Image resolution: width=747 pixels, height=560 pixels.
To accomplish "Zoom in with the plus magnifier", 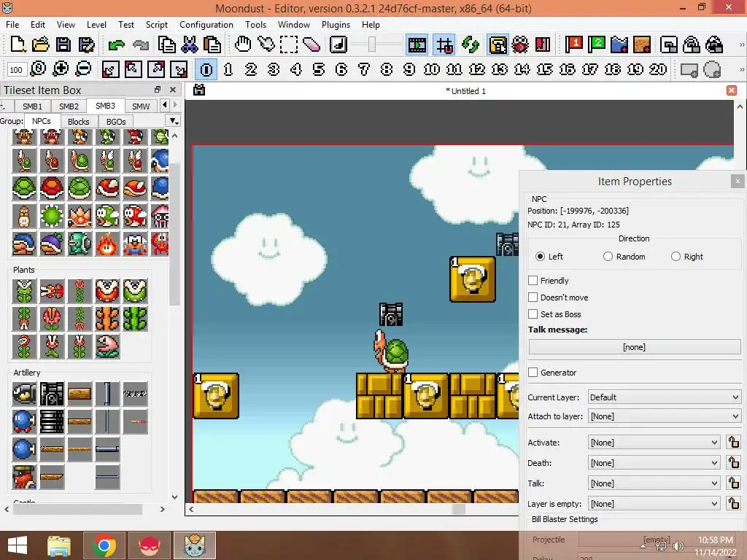I will [61, 69].
